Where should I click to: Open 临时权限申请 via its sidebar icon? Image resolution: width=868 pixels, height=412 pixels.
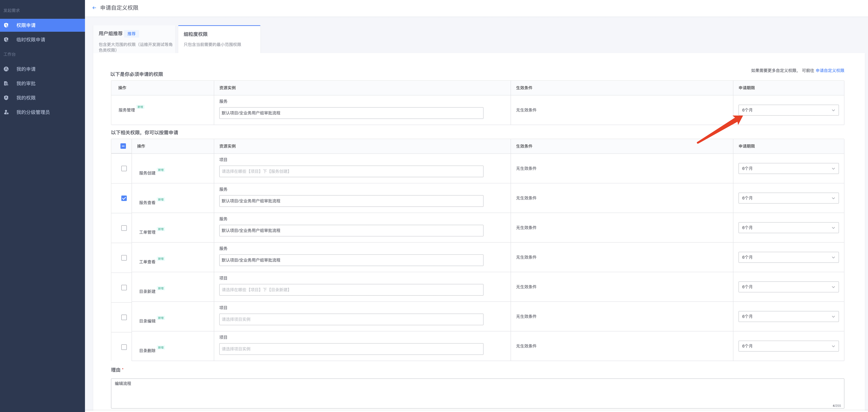(6, 39)
